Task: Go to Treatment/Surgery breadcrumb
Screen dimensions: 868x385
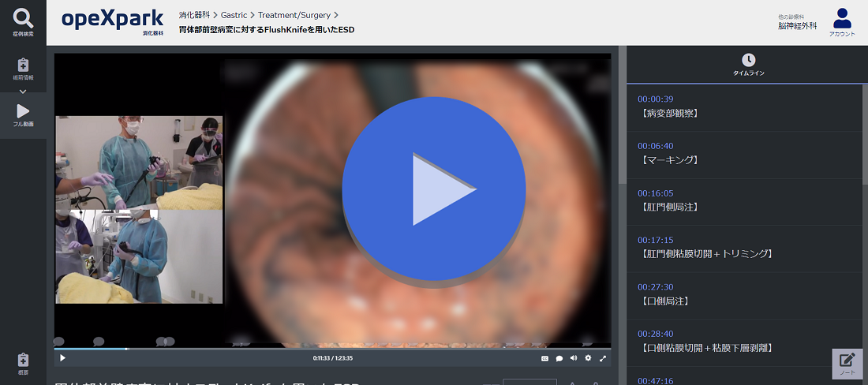Action: tap(294, 15)
